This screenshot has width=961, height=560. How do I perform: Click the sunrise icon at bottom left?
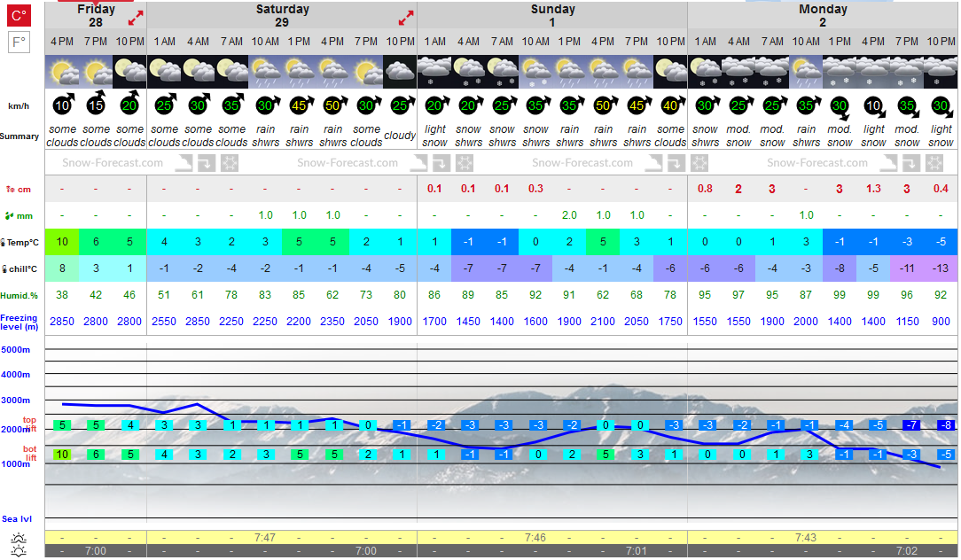(x=19, y=538)
